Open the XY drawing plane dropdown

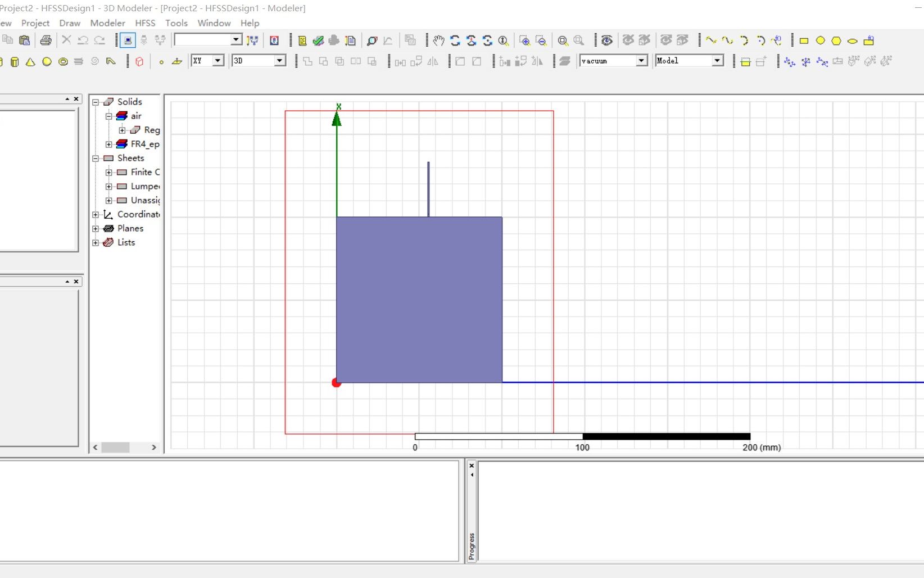click(x=218, y=61)
